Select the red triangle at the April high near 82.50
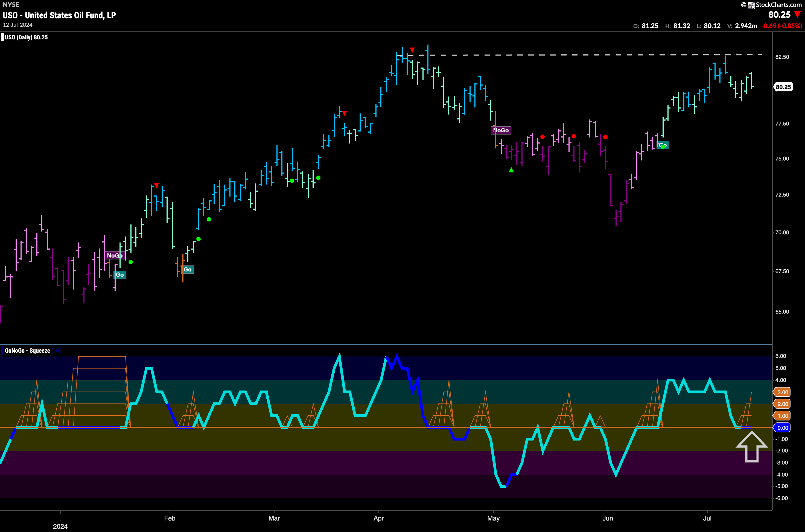The width and height of the screenshot is (805, 532). [x=412, y=50]
